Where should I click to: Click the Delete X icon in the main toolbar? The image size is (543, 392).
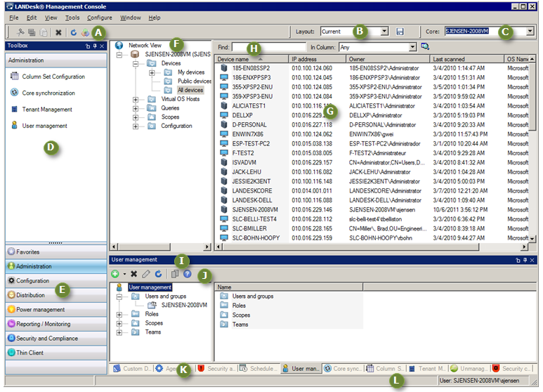(x=58, y=32)
